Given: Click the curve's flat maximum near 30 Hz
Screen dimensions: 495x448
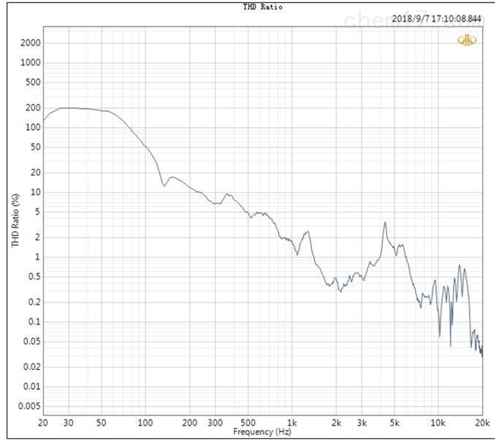Looking at the screenshot, I should pos(67,108).
